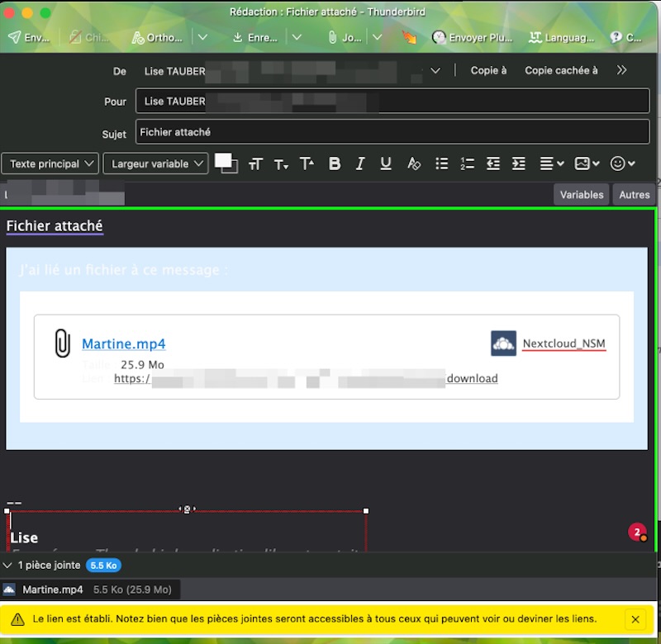Click the Copie à button

pyautogui.click(x=488, y=70)
